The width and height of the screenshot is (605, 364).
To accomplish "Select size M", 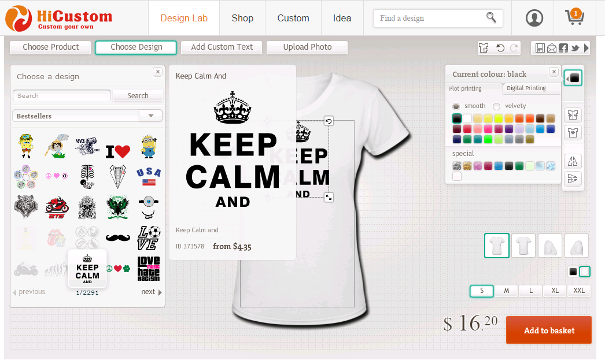I will [506, 291].
